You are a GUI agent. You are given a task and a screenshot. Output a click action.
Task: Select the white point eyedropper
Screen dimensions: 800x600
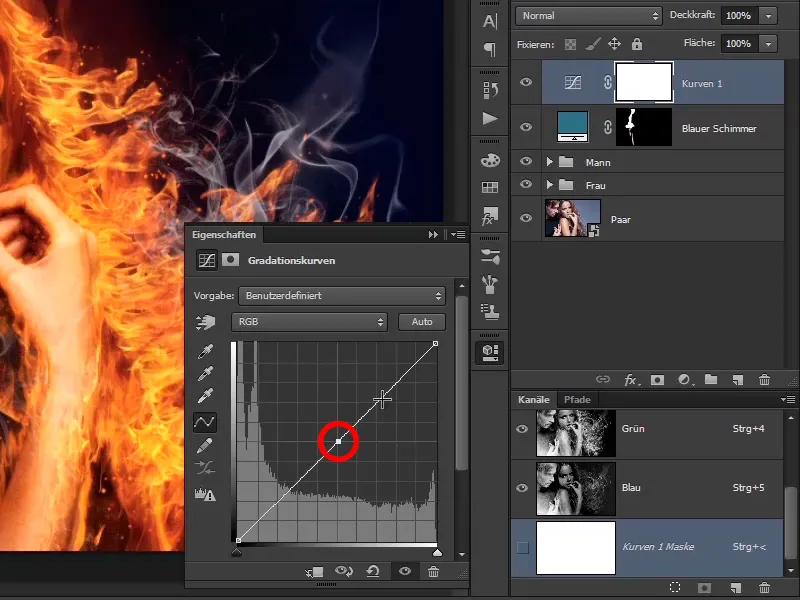point(205,395)
